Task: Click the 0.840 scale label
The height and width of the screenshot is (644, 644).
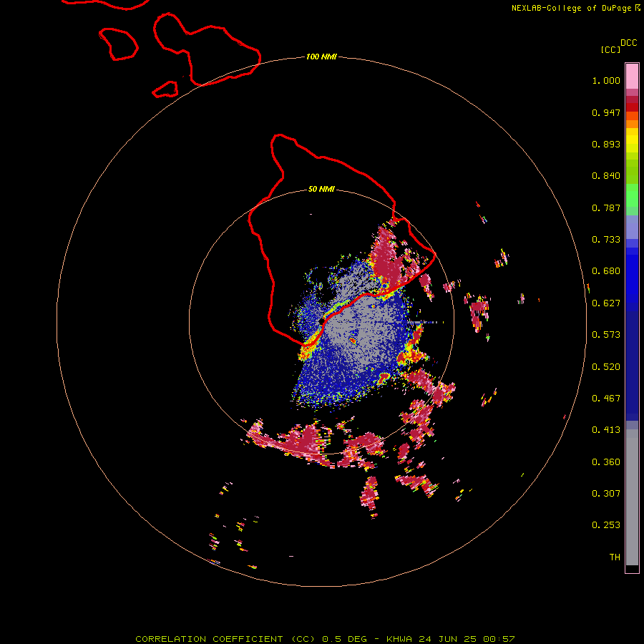Action: (x=606, y=176)
